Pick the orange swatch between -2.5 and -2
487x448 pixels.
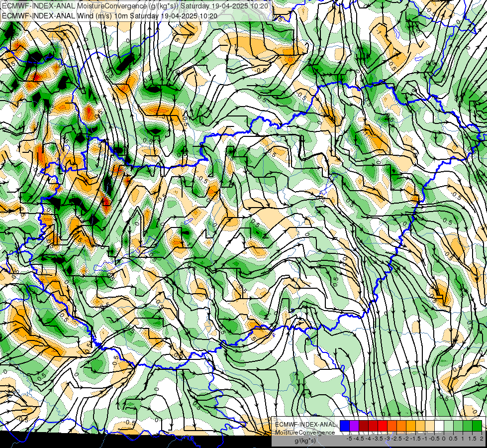[x=401, y=426]
